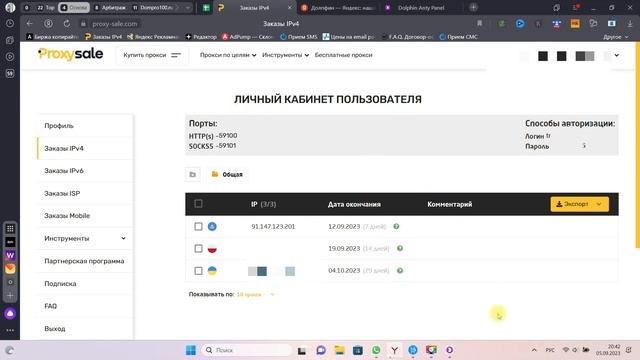Go to 'Профиль' in sidebar
640x360 pixels.
[x=59, y=126]
